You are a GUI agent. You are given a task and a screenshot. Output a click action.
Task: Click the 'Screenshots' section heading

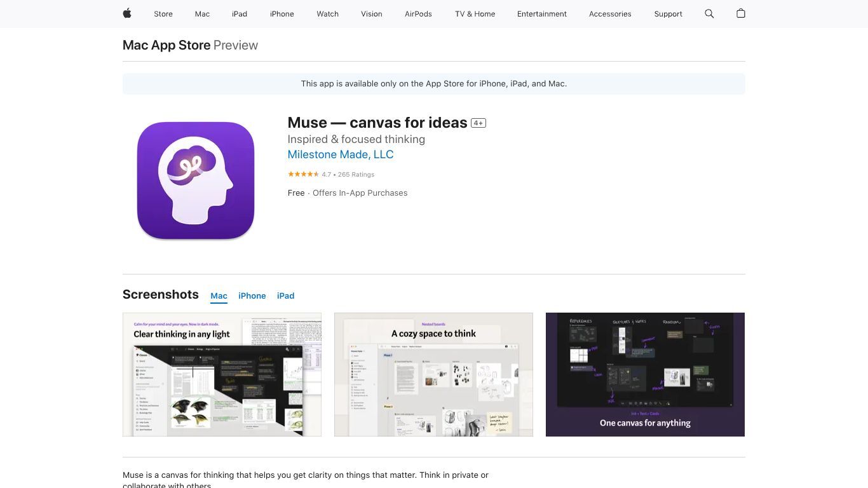pos(161,294)
